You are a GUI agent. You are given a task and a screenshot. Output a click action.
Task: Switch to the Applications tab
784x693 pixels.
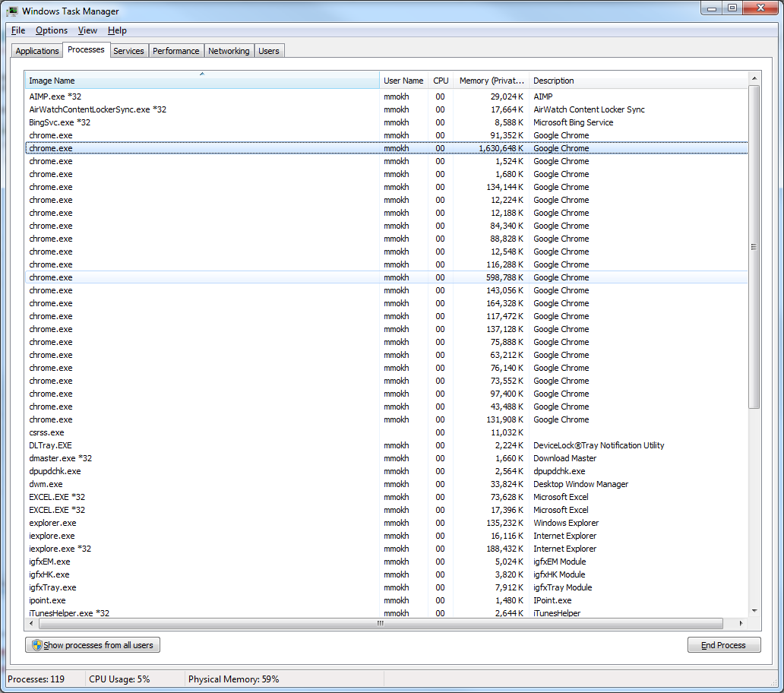pyautogui.click(x=37, y=50)
